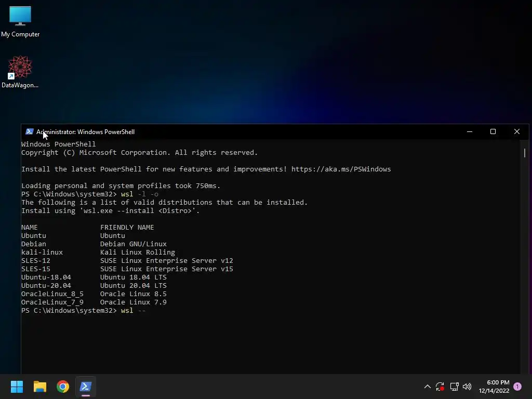The width and height of the screenshot is (532, 399).
Task: Click the PowerShell vertical scrollbar thumb
Action: (x=525, y=153)
